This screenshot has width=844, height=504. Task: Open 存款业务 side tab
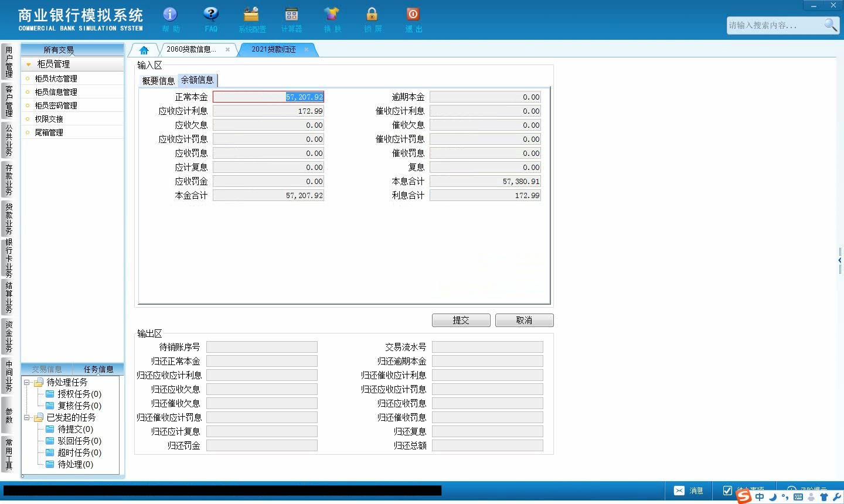pos(8,179)
